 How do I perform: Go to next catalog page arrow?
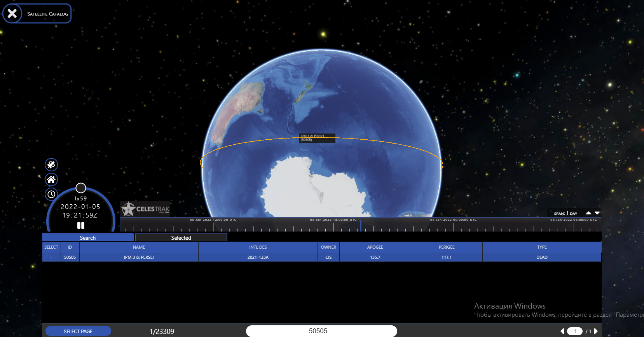click(x=596, y=331)
